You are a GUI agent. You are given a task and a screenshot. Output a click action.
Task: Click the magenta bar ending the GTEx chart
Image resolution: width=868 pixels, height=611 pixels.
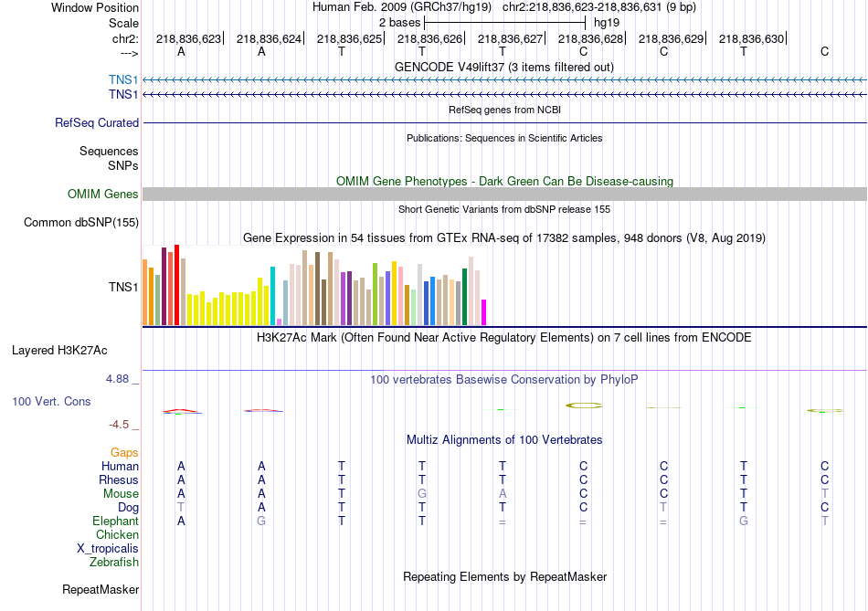484,312
